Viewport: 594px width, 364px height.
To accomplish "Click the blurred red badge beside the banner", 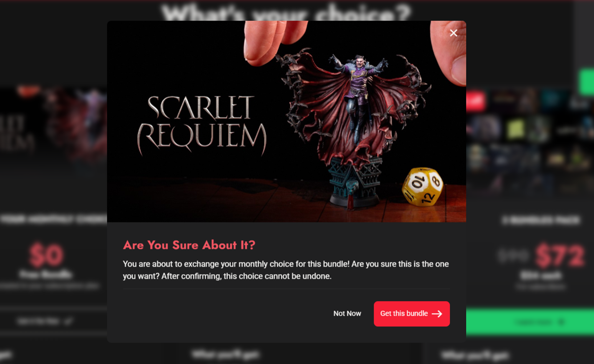I will pos(476,101).
